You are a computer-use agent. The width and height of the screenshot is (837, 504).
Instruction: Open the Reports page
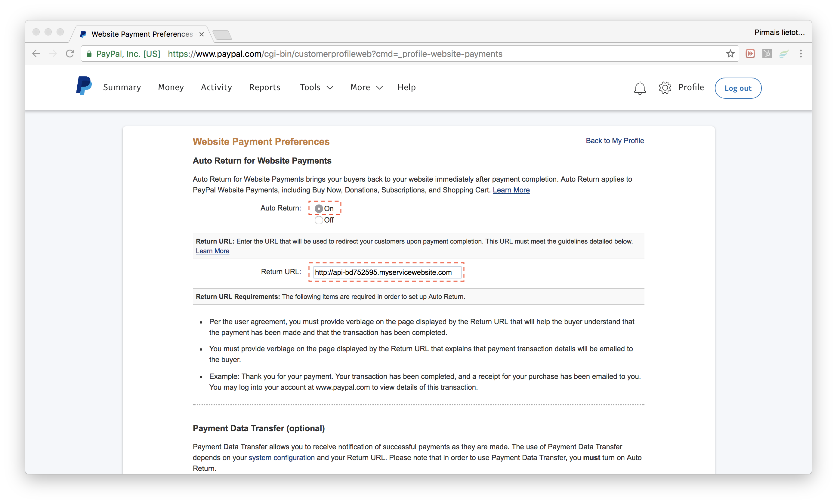pos(265,87)
